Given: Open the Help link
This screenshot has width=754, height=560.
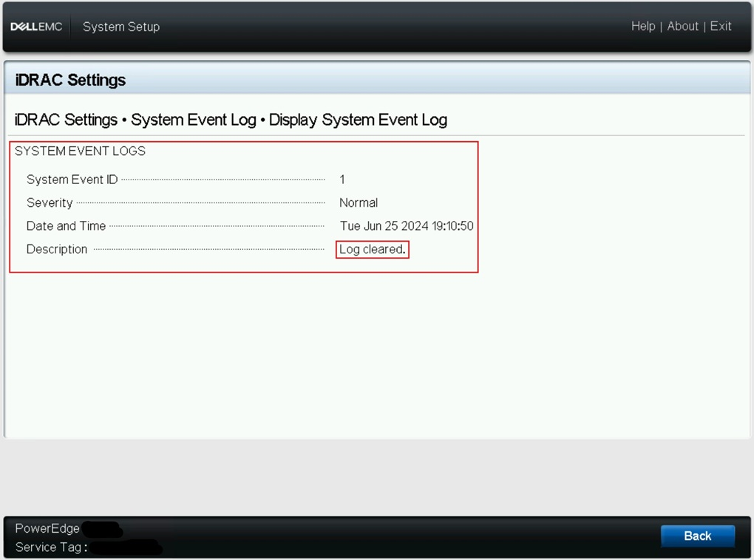Looking at the screenshot, I should click(x=642, y=26).
